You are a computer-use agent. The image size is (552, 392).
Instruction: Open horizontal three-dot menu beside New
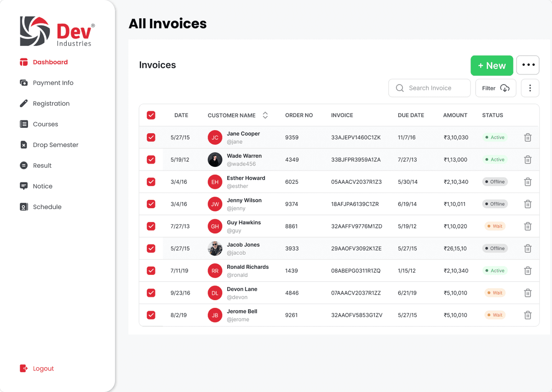[x=528, y=65]
